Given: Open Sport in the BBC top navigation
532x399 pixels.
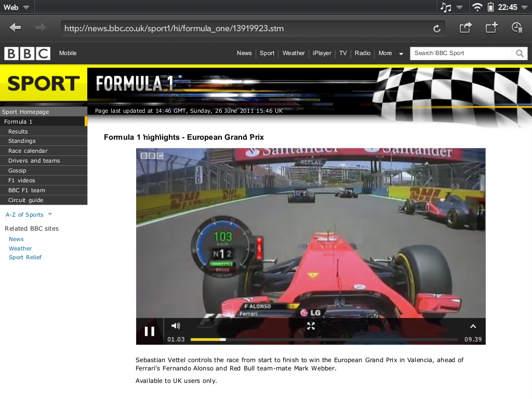Looking at the screenshot, I should click(267, 54).
